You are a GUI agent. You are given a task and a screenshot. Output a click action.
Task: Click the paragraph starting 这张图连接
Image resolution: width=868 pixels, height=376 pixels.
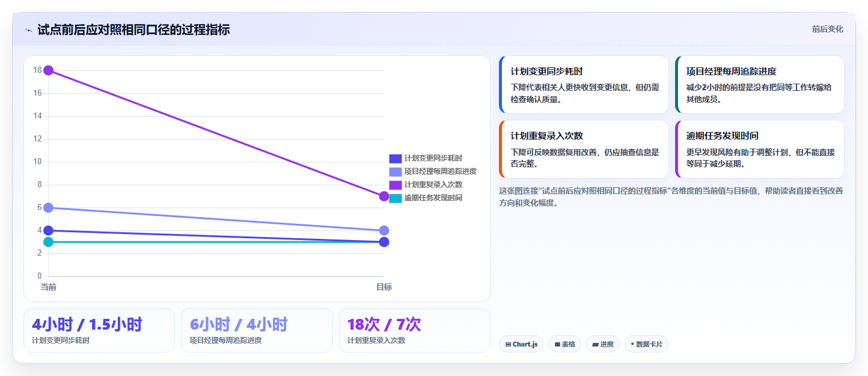(x=671, y=197)
